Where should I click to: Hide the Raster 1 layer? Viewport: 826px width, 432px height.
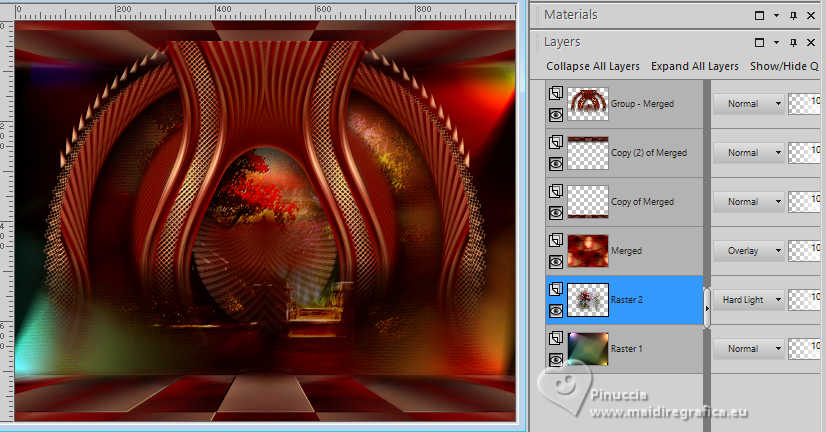click(x=556, y=360)
